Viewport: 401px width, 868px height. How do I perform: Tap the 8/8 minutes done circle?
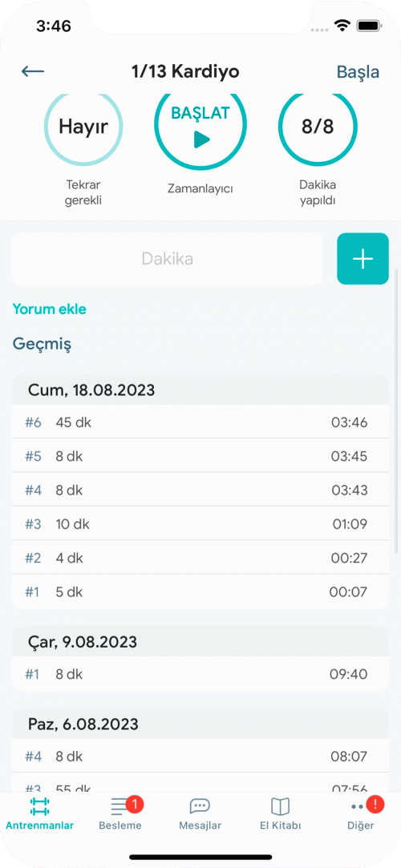click(318, 127)
